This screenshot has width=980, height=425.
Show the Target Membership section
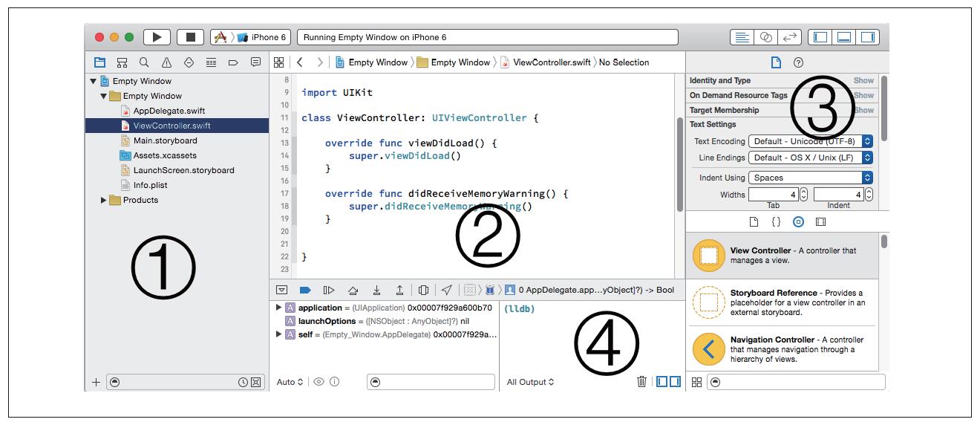click(x=863, y=110)
